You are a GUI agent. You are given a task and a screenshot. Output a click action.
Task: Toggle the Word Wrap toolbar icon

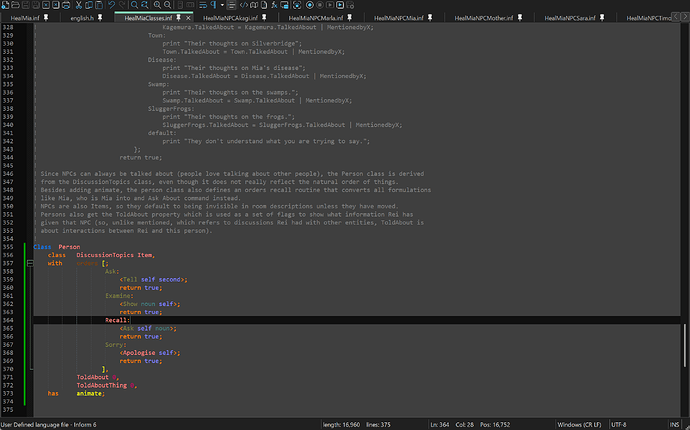click(202, 5)
